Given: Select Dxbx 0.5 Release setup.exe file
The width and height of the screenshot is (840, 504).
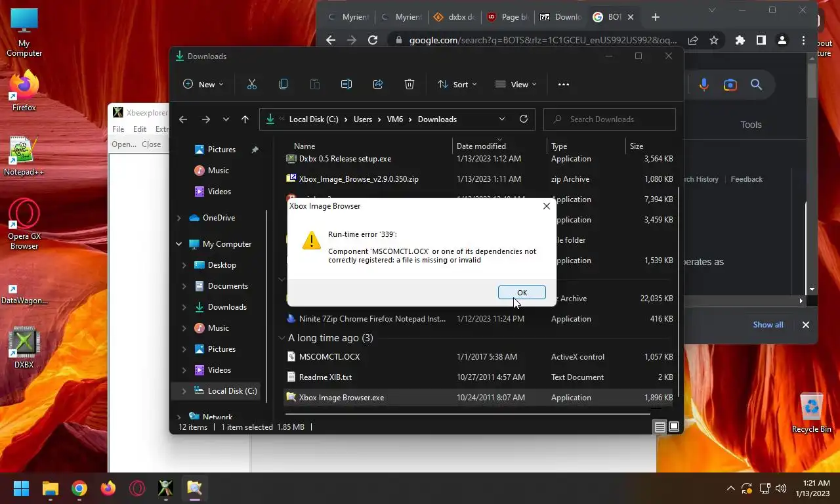Looking at the screenshot, I should click(480, 159).
